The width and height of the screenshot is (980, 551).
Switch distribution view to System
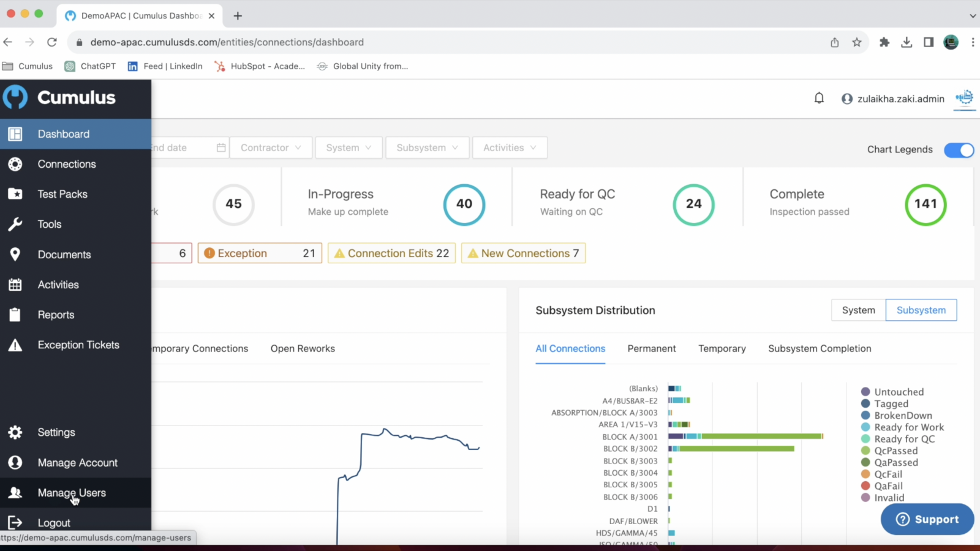tap(858, 310)
